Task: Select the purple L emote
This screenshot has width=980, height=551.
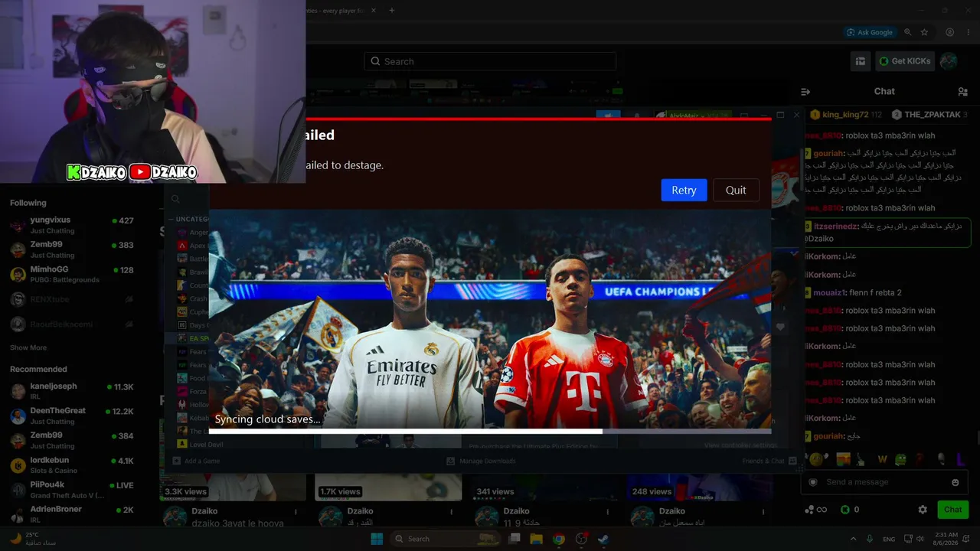Action: (x=960, y=459)
